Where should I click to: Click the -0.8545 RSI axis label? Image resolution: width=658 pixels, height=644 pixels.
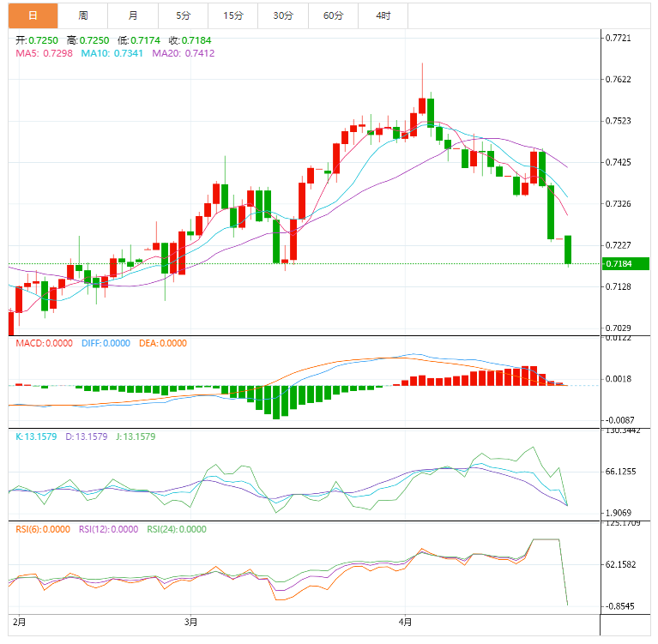619,606
